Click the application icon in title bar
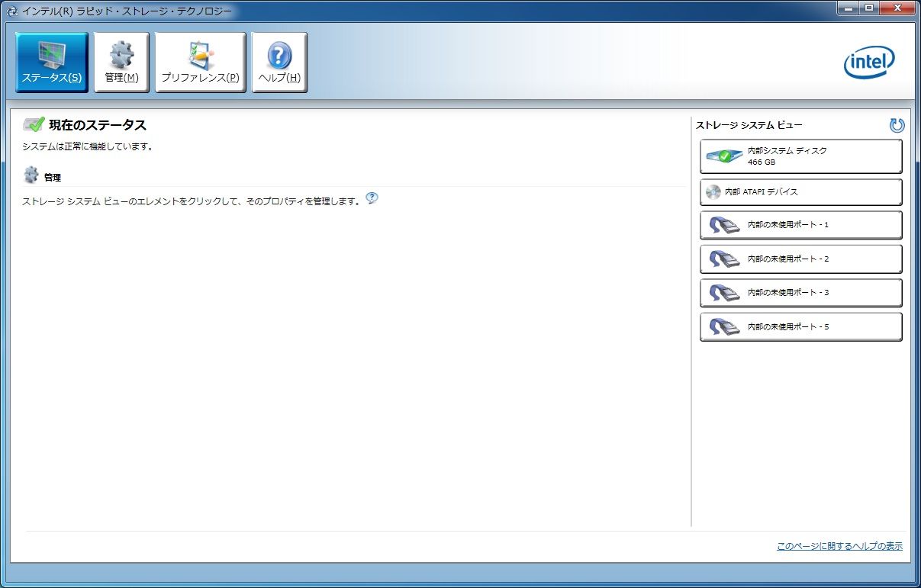 tap(12, 11)
